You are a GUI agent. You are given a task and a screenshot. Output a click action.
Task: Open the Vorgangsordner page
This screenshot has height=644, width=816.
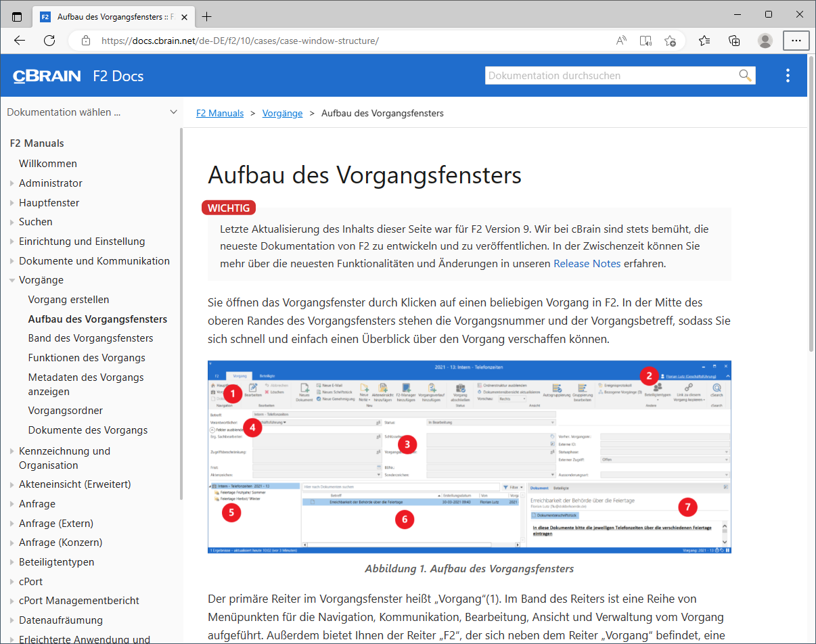(66, 411)
